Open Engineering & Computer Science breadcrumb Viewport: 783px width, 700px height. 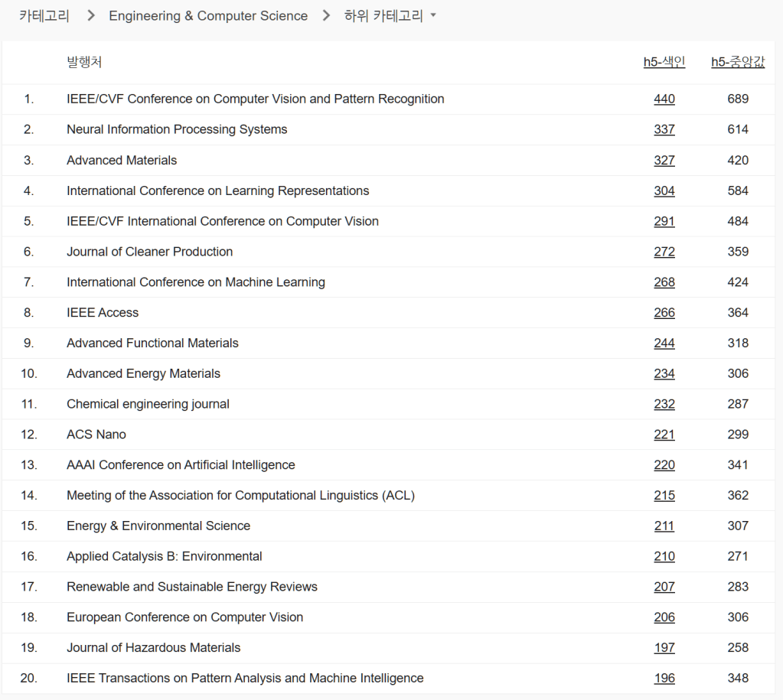coord(208,16)
